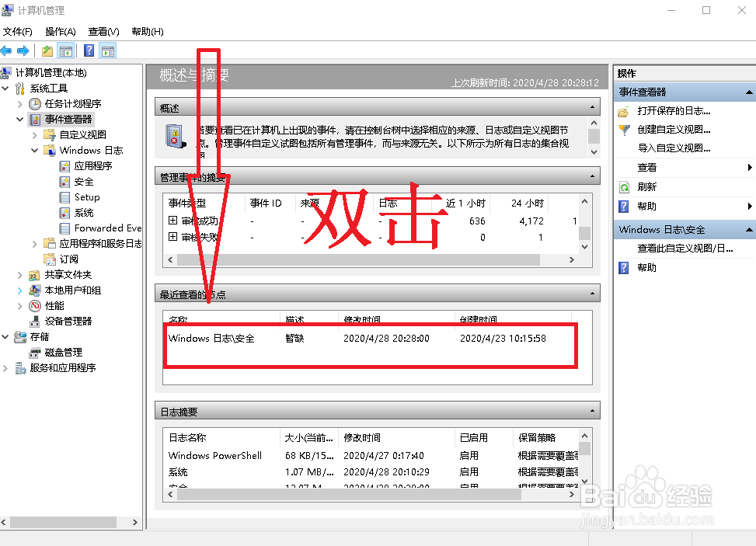756x546 pixels.
Task: Open the 查看 submenu arrow in actions pane
Action: 751,167
